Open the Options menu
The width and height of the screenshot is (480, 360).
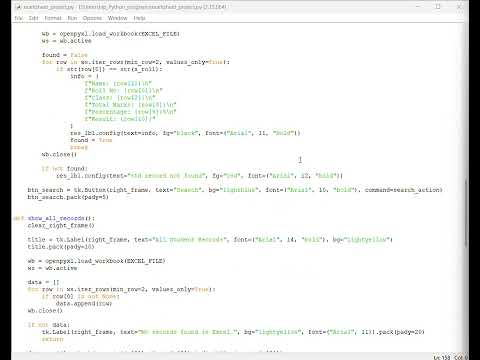92,18
